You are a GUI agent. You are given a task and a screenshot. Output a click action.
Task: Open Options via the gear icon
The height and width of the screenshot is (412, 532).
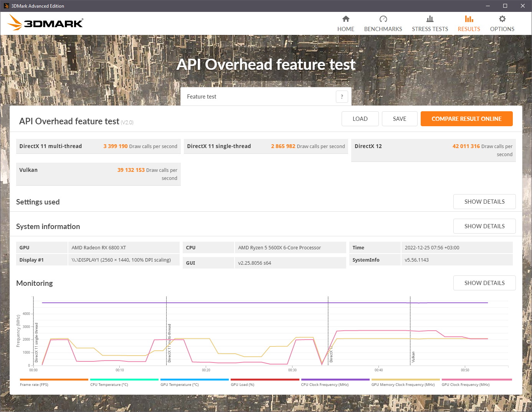coord(502,19)
